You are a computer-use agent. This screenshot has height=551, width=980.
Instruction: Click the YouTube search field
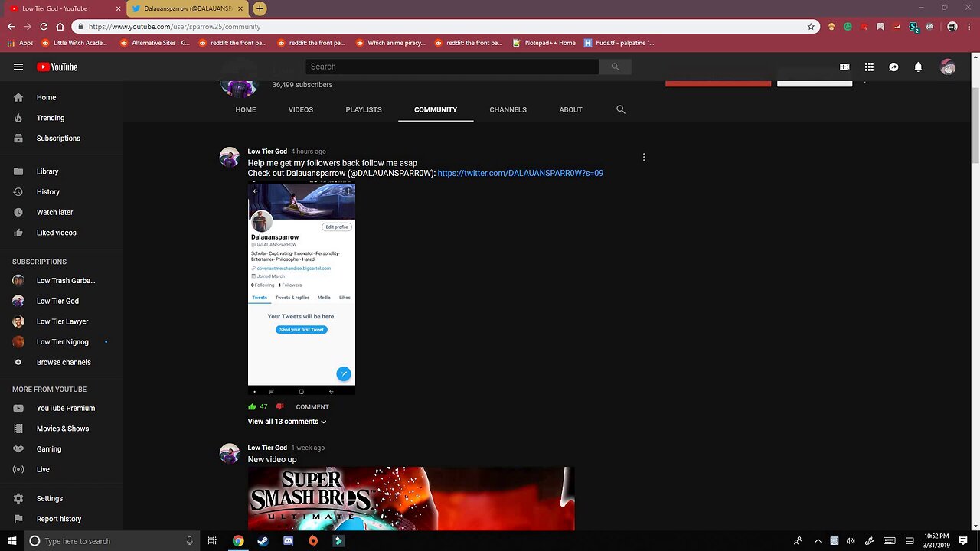point(452,67)
